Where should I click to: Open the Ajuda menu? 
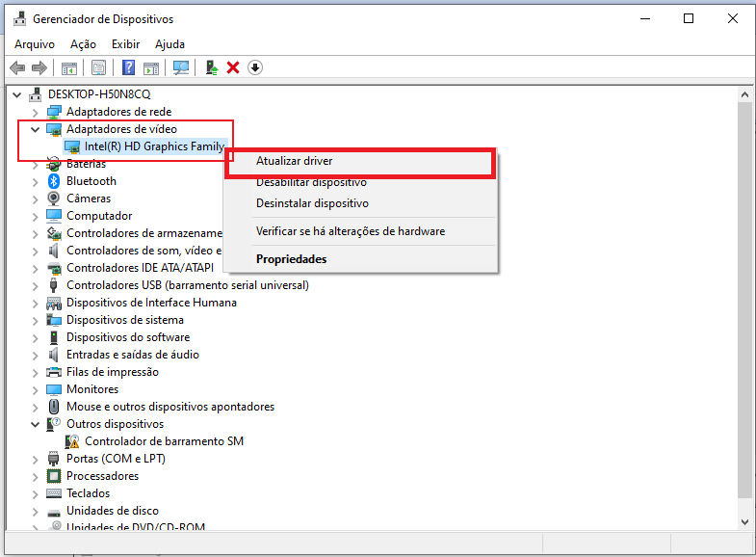tap(169, 44)
